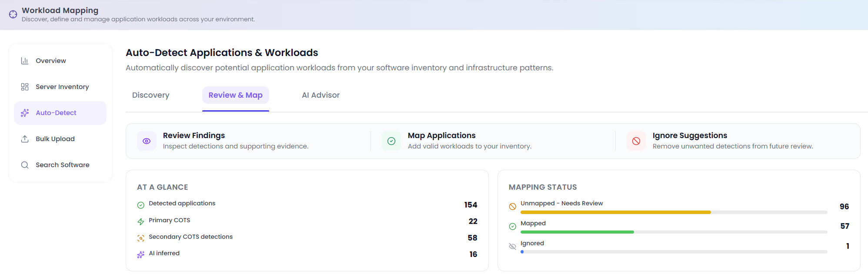The image size is (868, 280).
Task: Click the Unmapped - Needs Review label
Action: click(x=562, y=203)
